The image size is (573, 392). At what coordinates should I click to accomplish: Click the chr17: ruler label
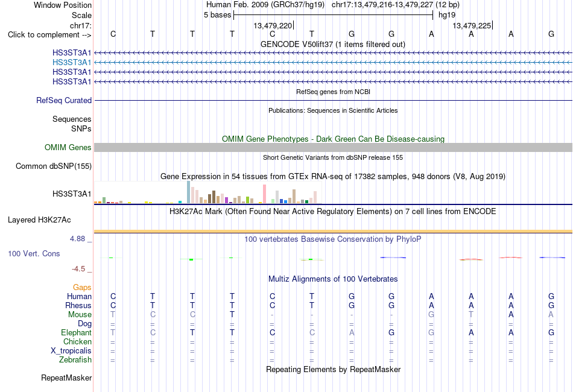coord(80,25)
